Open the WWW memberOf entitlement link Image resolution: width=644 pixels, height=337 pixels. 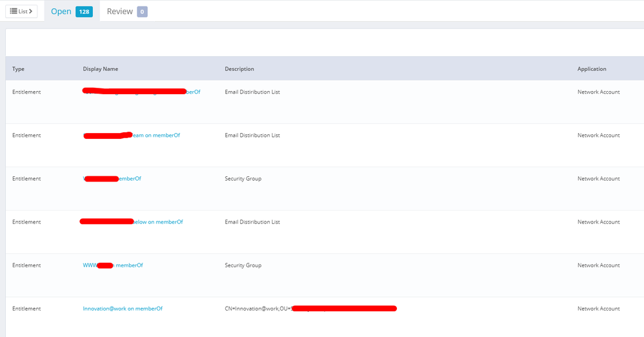coord(128,265)
